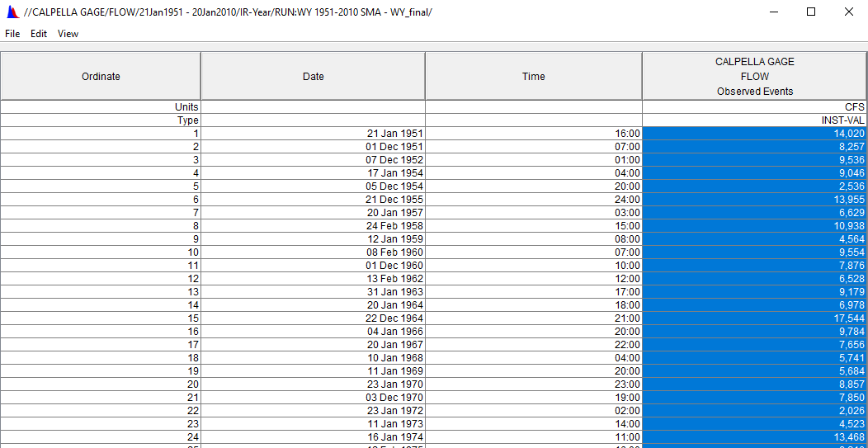Click date cell 01 Dec 1951

click(314, 147)
